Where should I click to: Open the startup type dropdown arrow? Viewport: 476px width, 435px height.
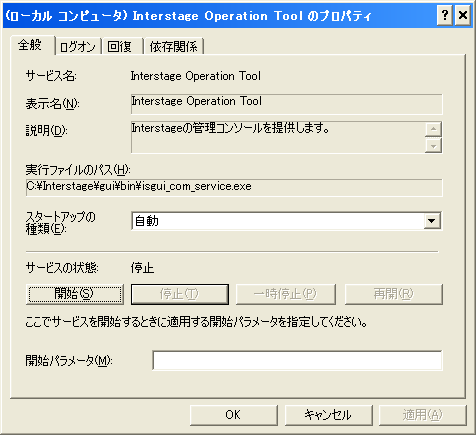(x=432, y=221)
